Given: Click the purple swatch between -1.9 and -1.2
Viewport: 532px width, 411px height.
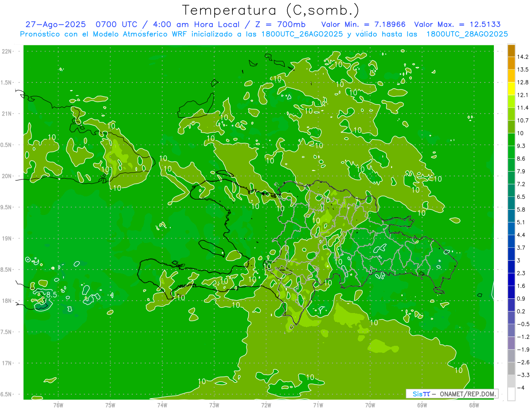Looking at the screenshot, I should point(511,343).
